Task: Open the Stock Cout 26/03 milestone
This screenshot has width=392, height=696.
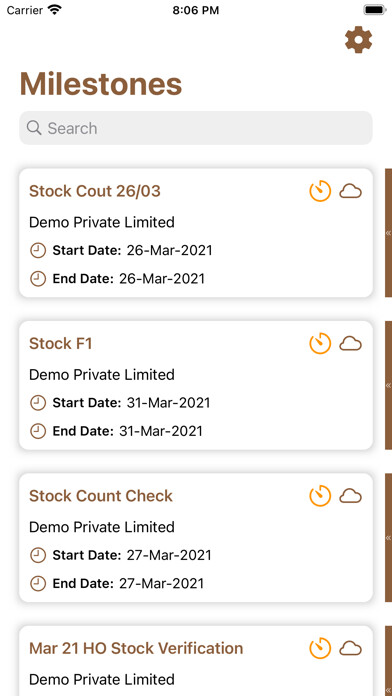Action: click(196, 233)
